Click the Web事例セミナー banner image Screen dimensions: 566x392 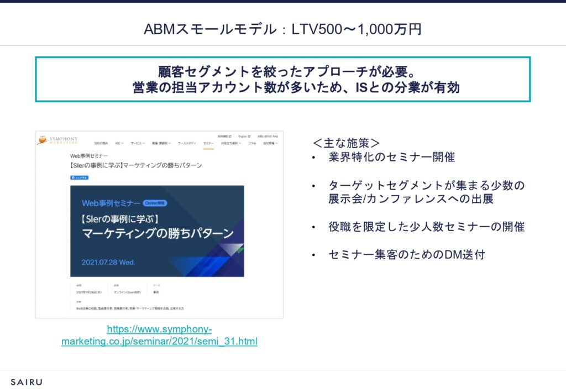(x=157, y=231)
